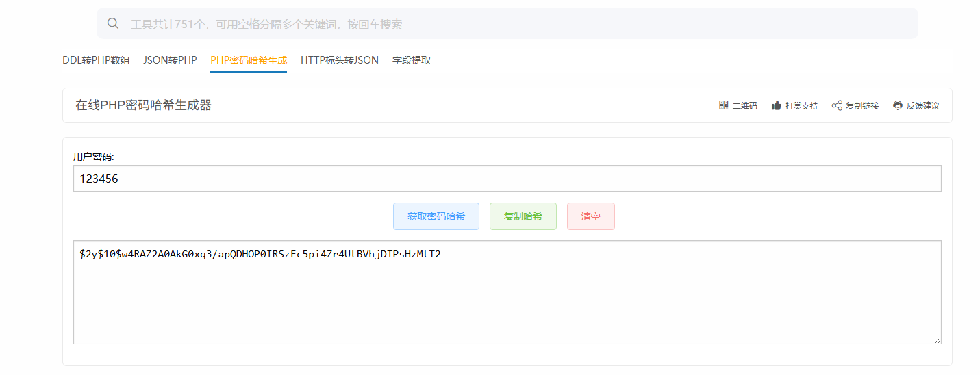Image resolution: width=980 pixels, height=375 pixels.
Task: Click the share link icon
Action: [837, 105]
